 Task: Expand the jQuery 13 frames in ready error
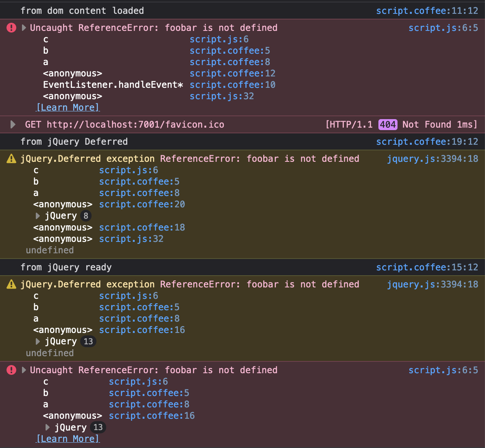(x=38, y=341)
